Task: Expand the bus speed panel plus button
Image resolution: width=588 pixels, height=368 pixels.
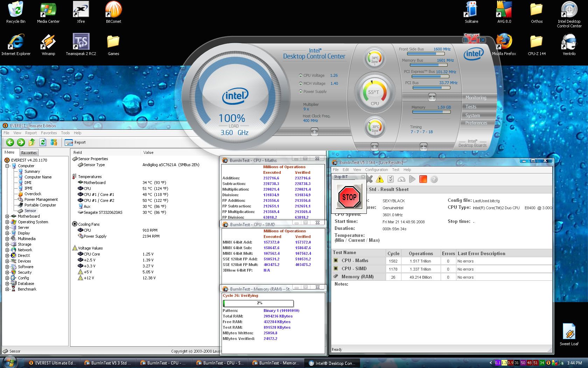Action: [432, 97]
